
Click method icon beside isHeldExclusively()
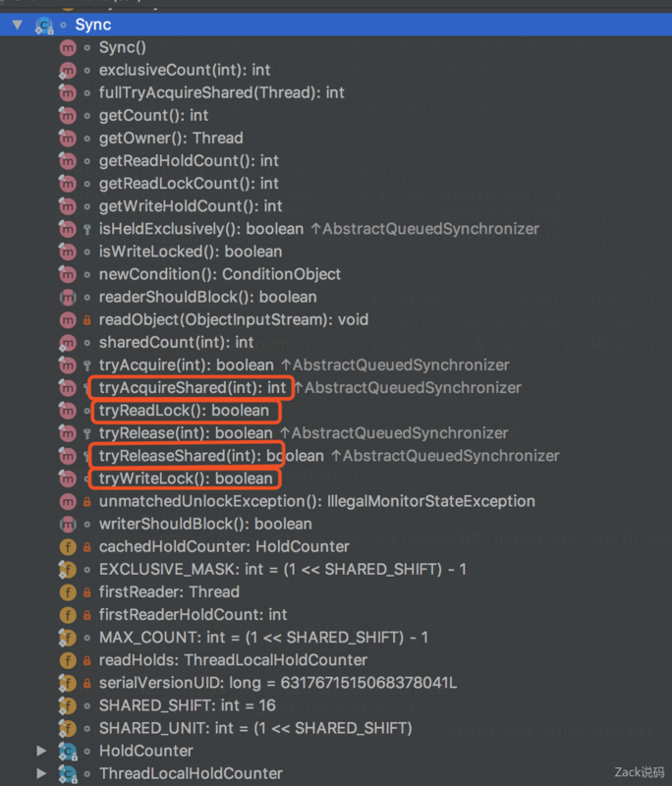(68, 229)
